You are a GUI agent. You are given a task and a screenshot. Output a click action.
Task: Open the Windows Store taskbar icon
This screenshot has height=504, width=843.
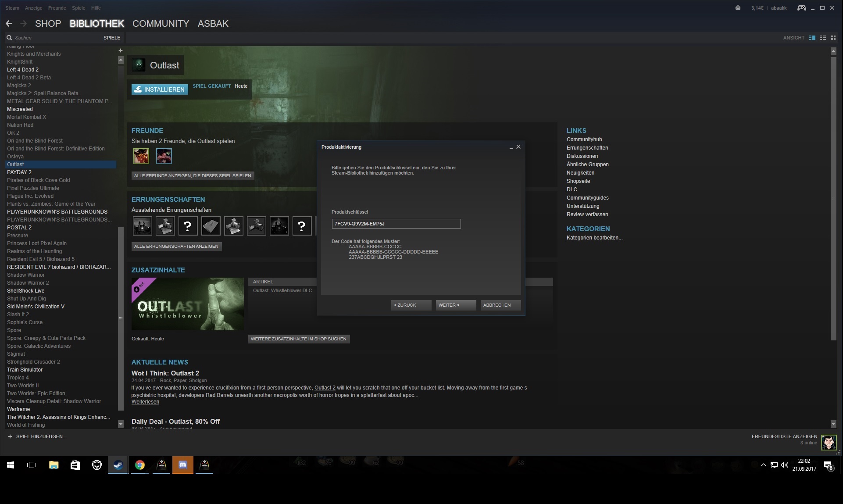75,465
